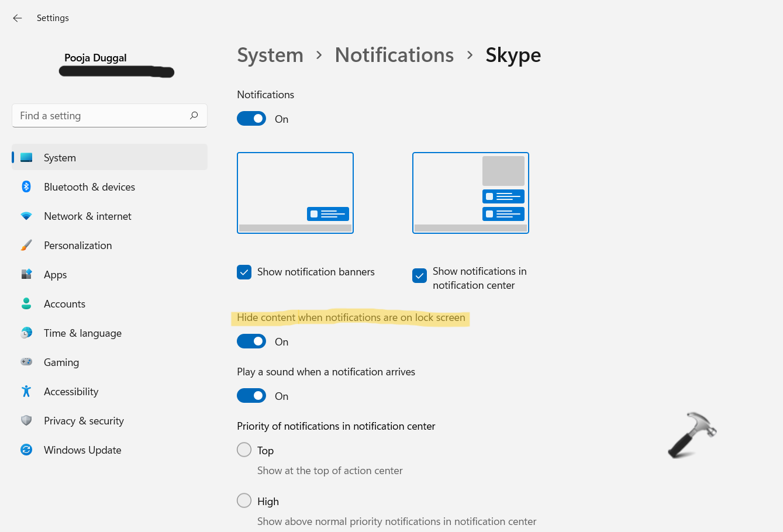
Task: Open Bluetooth & devices via its icon
Action: (x=26, y=186)
